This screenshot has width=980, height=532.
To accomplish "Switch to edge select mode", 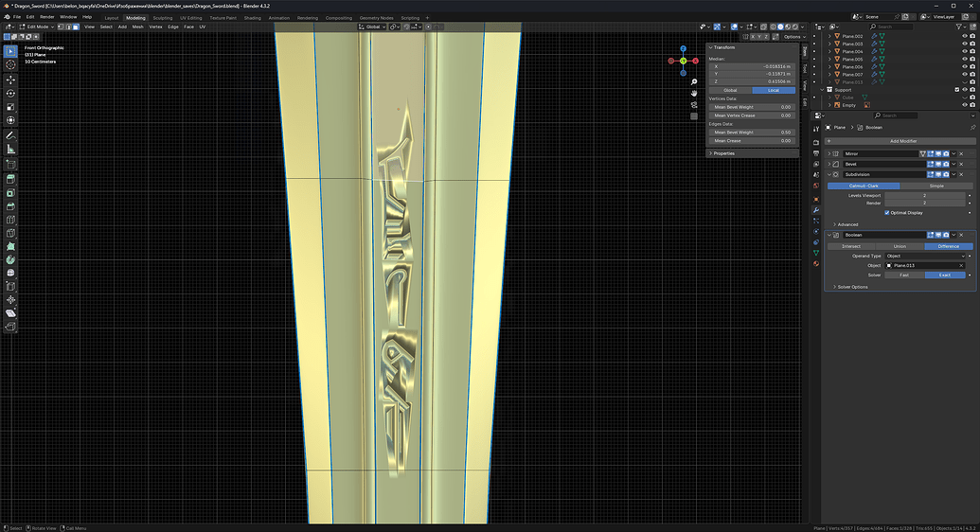I will 69,27.
